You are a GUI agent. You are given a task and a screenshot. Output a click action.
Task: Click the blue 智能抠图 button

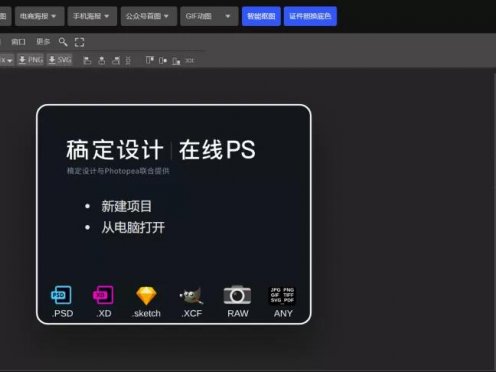pyautogui.click(x=261, y=16)
